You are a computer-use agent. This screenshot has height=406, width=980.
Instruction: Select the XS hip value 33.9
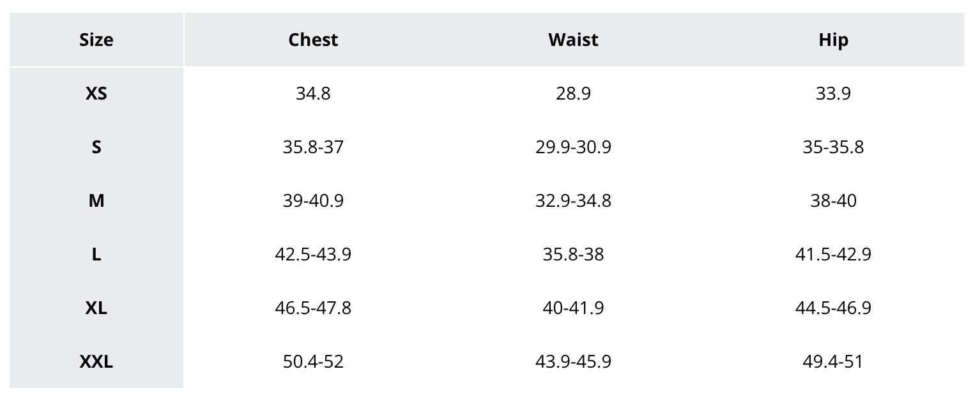click(x=833, y=94)
